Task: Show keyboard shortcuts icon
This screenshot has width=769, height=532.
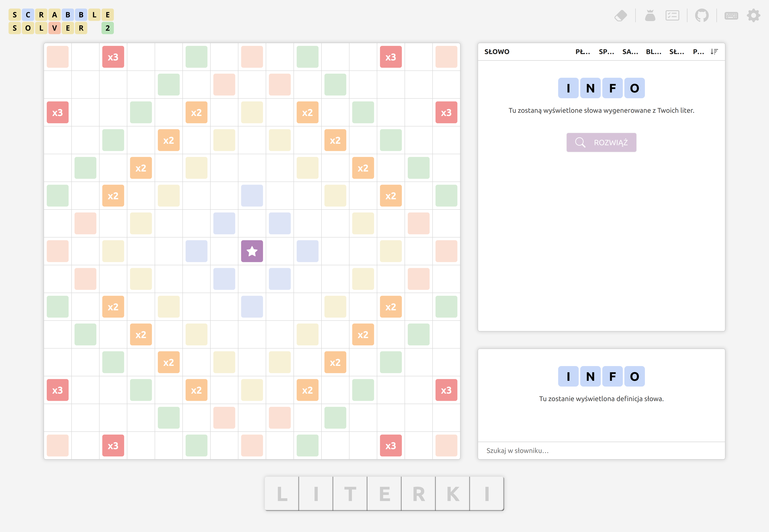Action: (731, 16)
